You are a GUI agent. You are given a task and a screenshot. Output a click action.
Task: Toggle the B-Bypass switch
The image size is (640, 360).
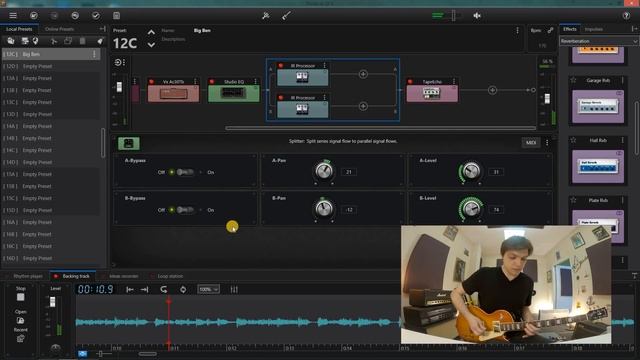click(185, 210)
